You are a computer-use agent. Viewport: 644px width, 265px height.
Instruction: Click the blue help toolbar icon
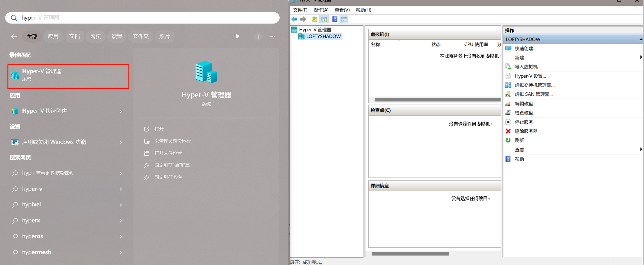pyautogui.click(x=335, y=19)
